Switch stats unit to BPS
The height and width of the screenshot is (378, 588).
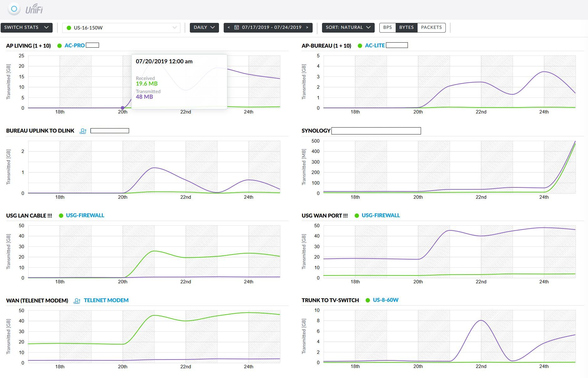(388, 28)
